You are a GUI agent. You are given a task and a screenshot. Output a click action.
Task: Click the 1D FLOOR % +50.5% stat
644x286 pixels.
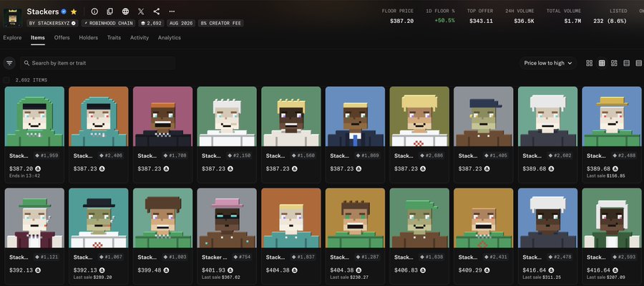point(440,16)
